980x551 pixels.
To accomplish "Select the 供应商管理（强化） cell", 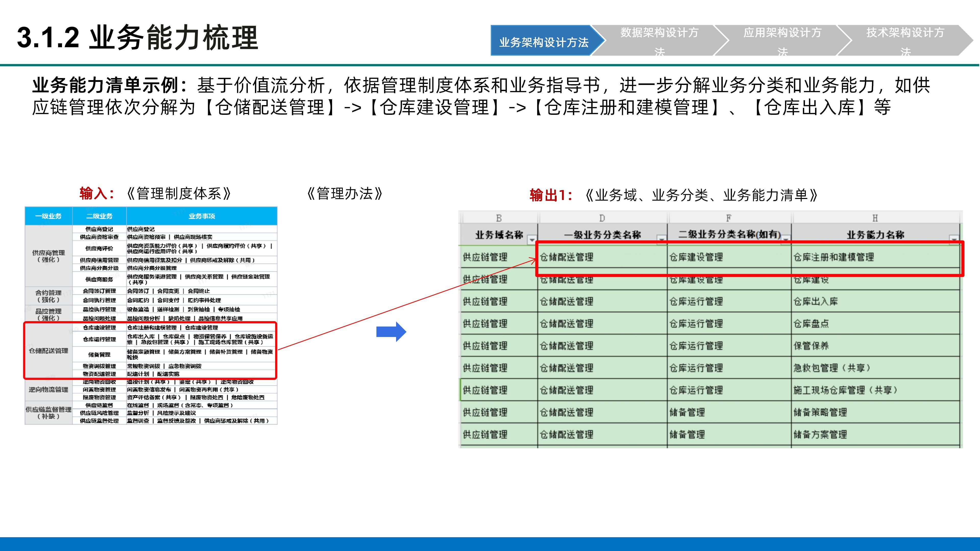I will point(48,256).
